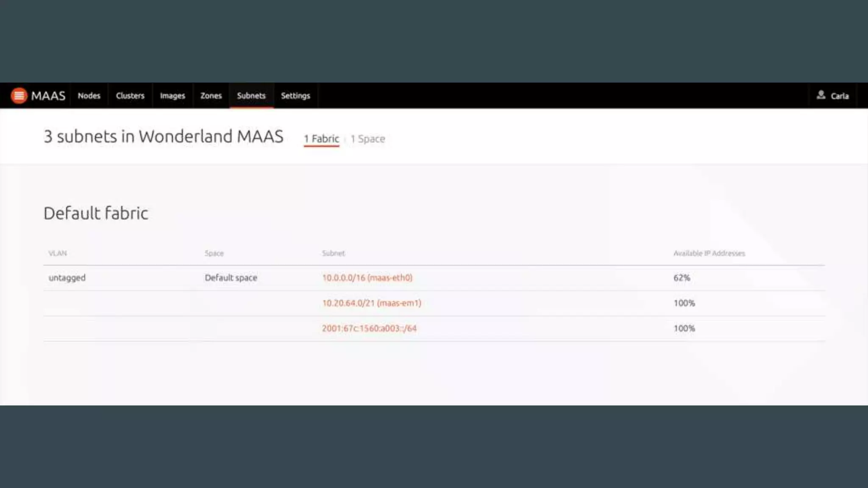Open subnet 10.0.0.0/16 (maas-eth0)

click(x=367, y=278)
